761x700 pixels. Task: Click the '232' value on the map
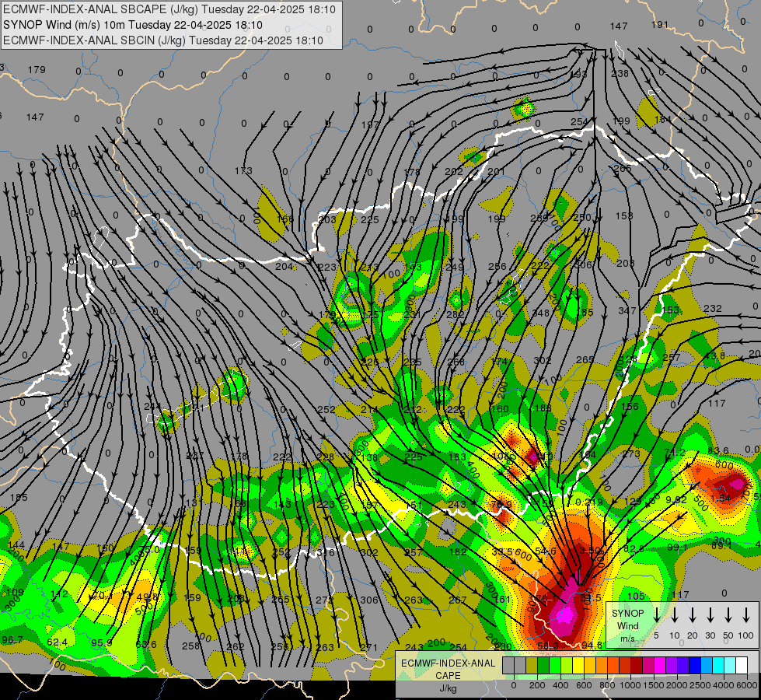pyautogui.click(x=713, y=309)
